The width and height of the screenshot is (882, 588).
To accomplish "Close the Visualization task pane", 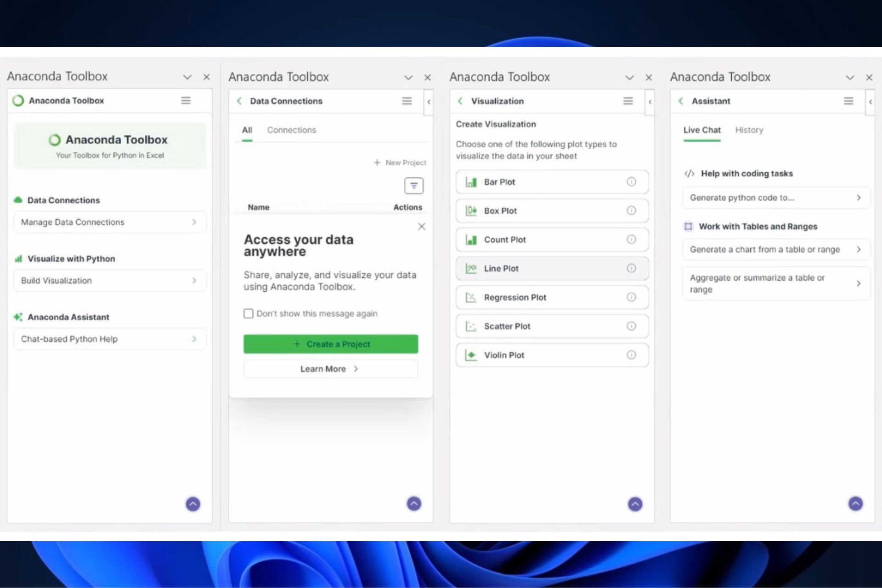I will [649, 77].
